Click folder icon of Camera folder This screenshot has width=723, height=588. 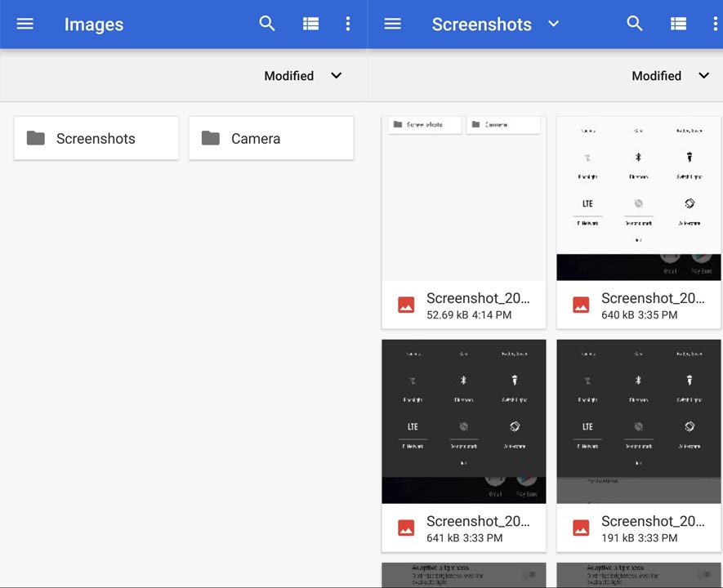pos(211,138)
